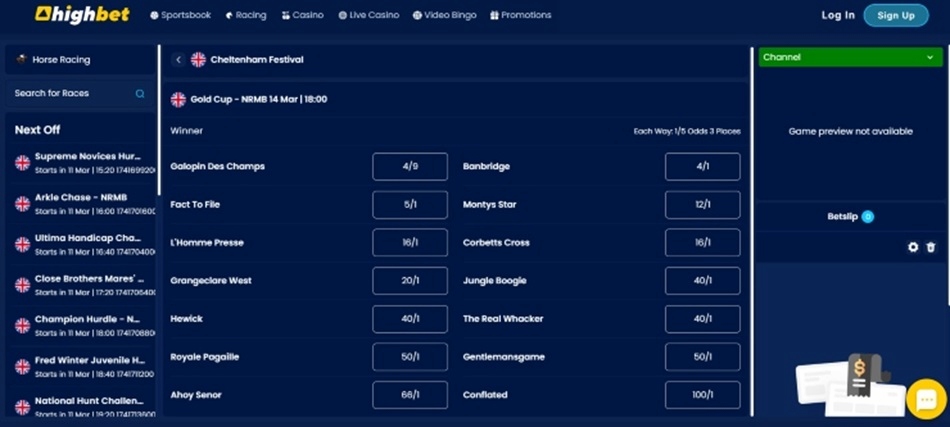Click the back arrow beside Cheltenham Festival
Screen dimensions: 950x427
pyautogui.click(x=178, y=60)
